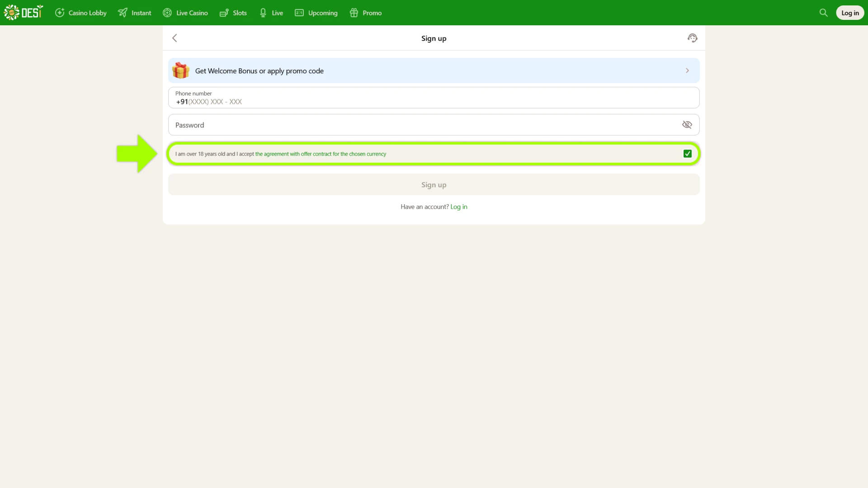This screenshot has width=868, height=488.
Task: Expand the Welcome Bonus row chevron
Action: click(687, 70)
